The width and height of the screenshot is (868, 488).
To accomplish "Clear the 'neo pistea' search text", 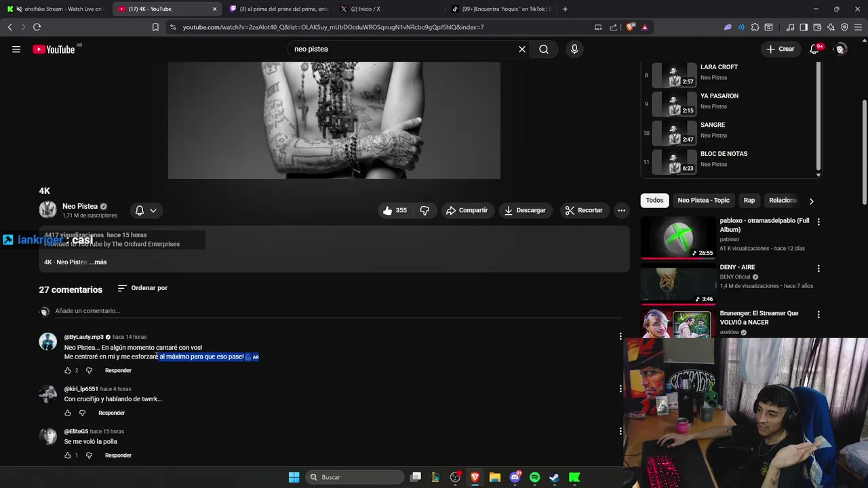I will (522, 49).
